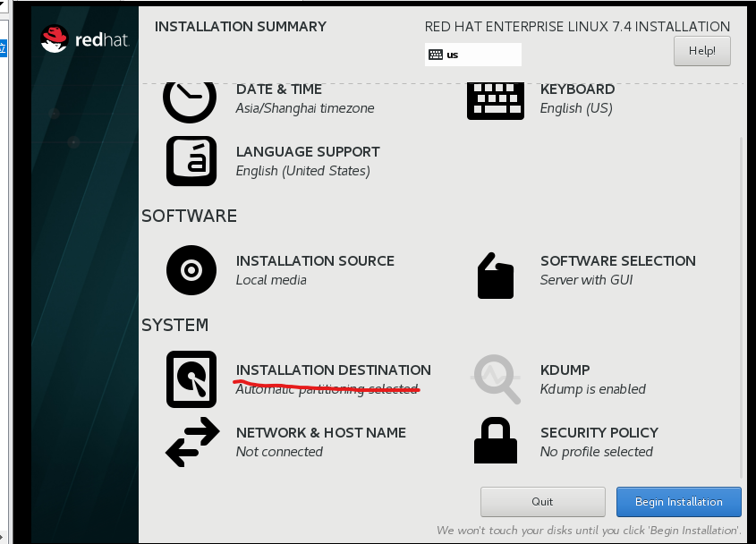
Task: Click the small keyboard icon beside us
Action: [436, 55]
